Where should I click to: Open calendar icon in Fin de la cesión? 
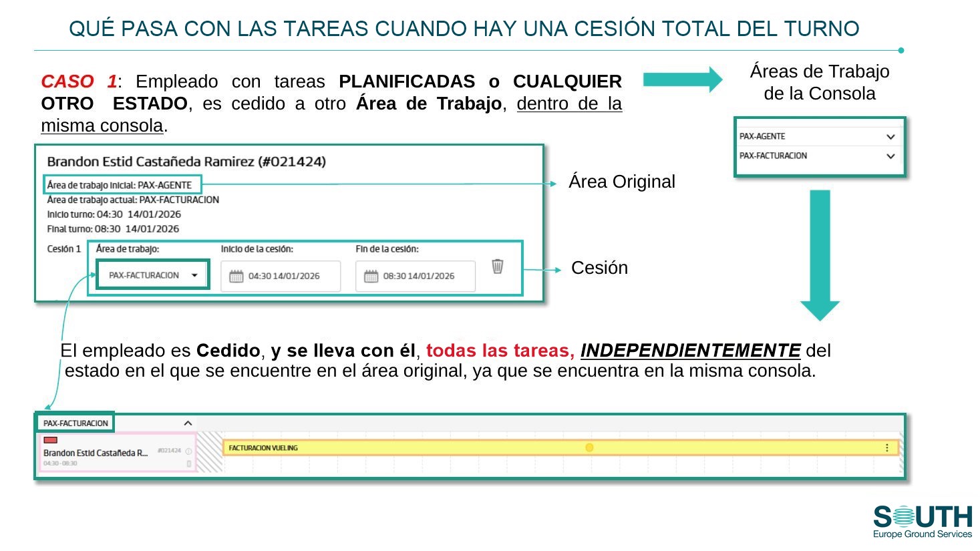(371, 276)
